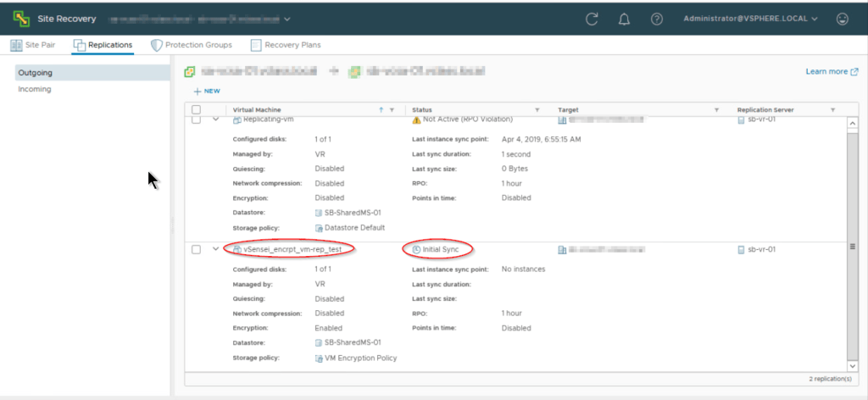The height and width of the screenshot is (400, 868).
Task: Click the sb-vr-01 server icon in the vSensei row
Action: pos(741,249)
